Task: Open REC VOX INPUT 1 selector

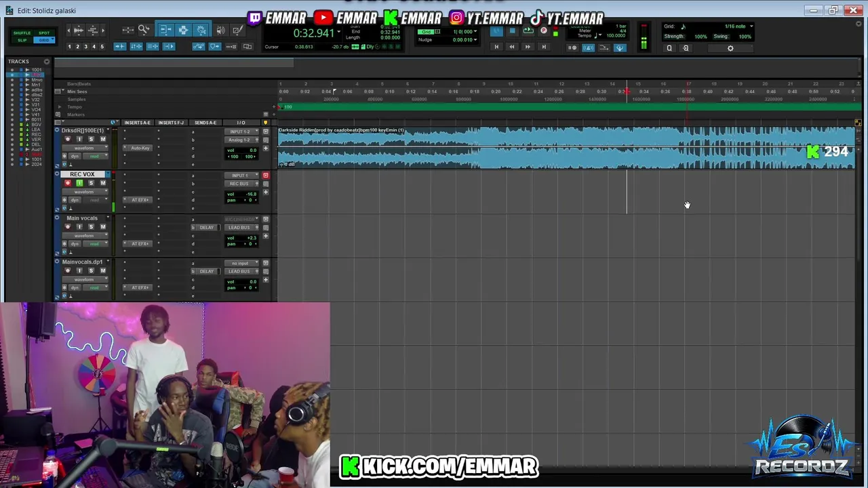Action: (241, 176)
